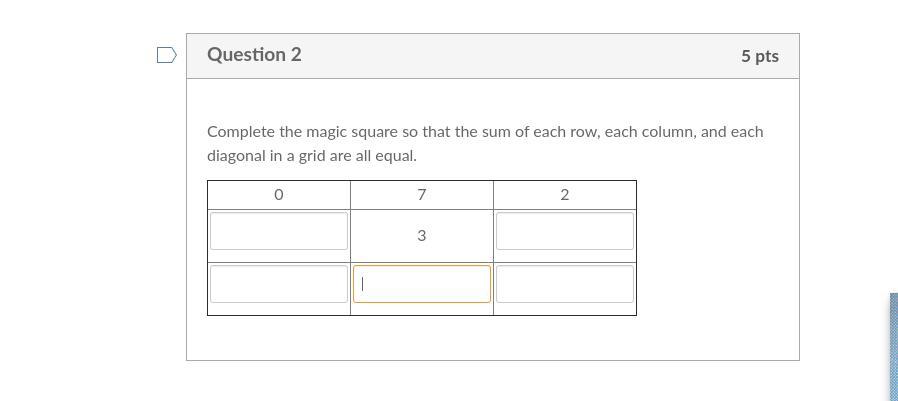Click the empty input right of 3

(564, 231)
